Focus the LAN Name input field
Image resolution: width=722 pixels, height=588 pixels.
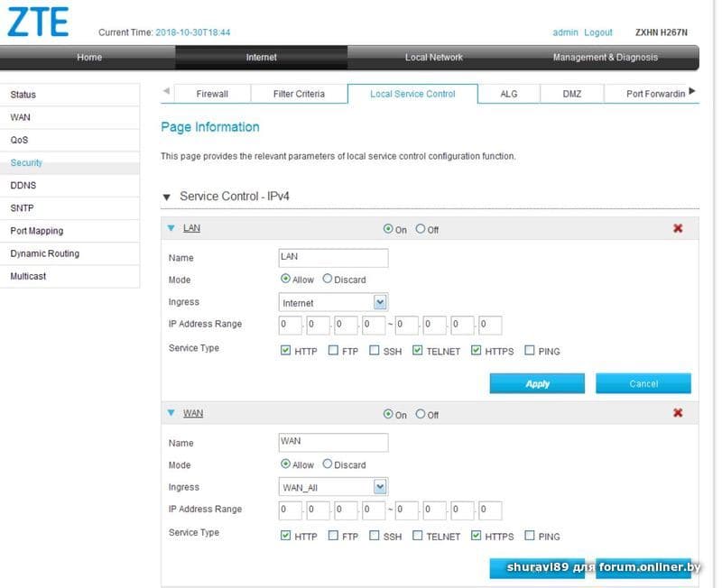click(x=333, y=258)
